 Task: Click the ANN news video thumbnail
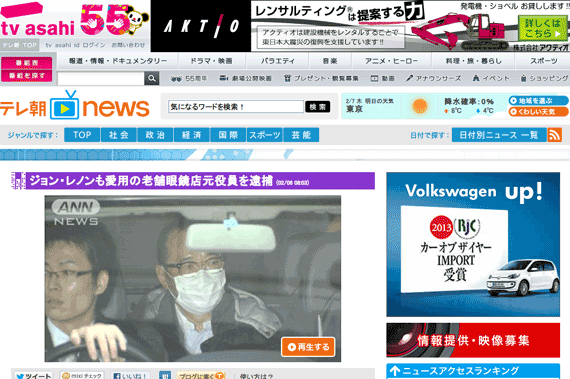coord(193,278)
